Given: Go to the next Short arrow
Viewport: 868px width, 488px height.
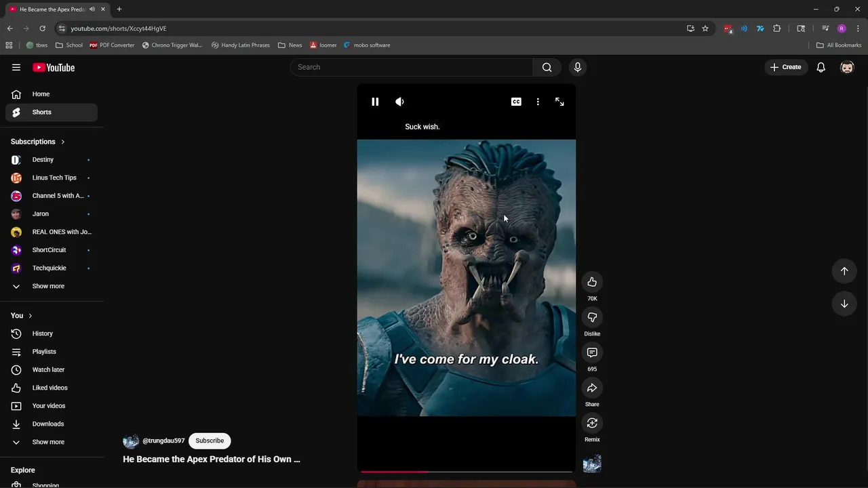Looking at the screenshot, I should pyautogui.click(x=844, y=304).
